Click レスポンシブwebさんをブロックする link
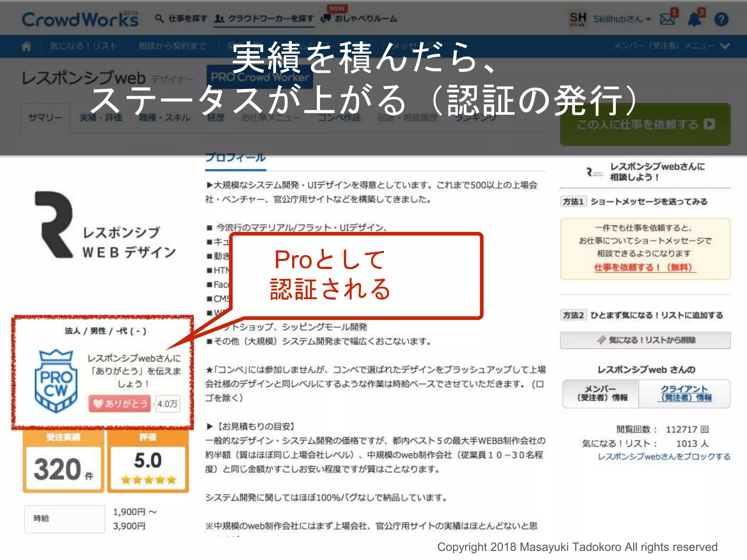This screenshot has height=560, width=747. [664, 456]
